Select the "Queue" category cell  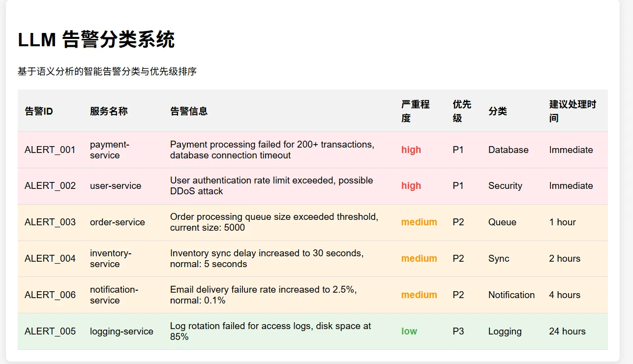click(502, 222)
